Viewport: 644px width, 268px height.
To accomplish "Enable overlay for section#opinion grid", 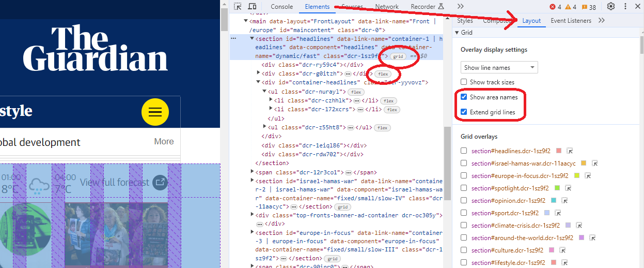I will pyautogui.click(x=464, y=201).
